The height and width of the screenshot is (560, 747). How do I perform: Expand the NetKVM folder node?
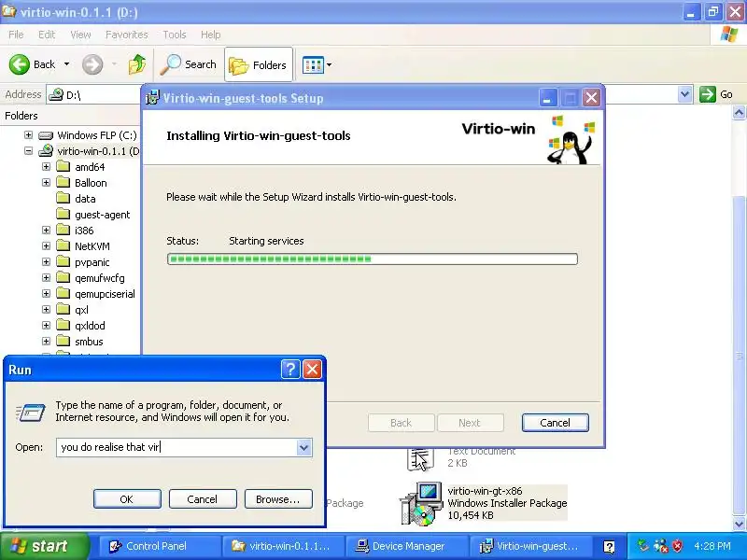click(46, 246)
